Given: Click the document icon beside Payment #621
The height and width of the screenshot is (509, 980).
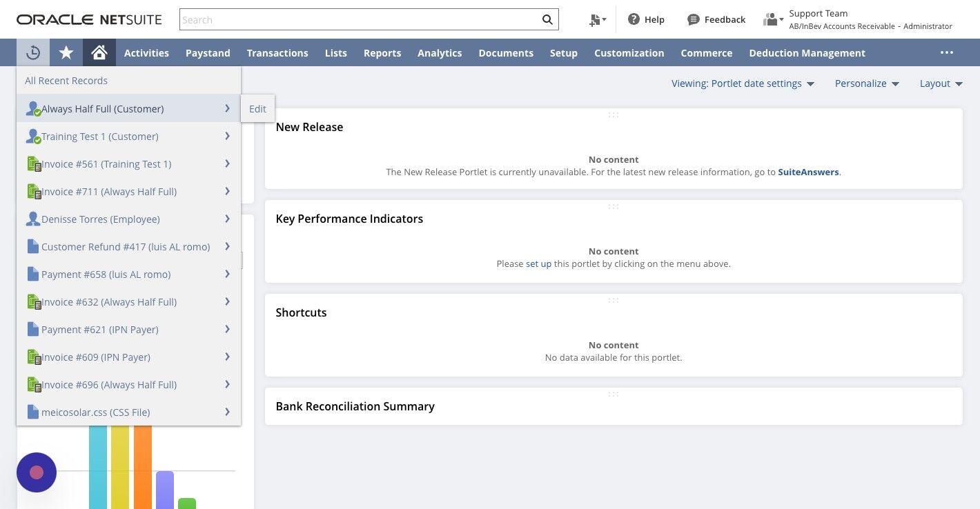Looking at the screenshot, I should click(x=32, y=329).
